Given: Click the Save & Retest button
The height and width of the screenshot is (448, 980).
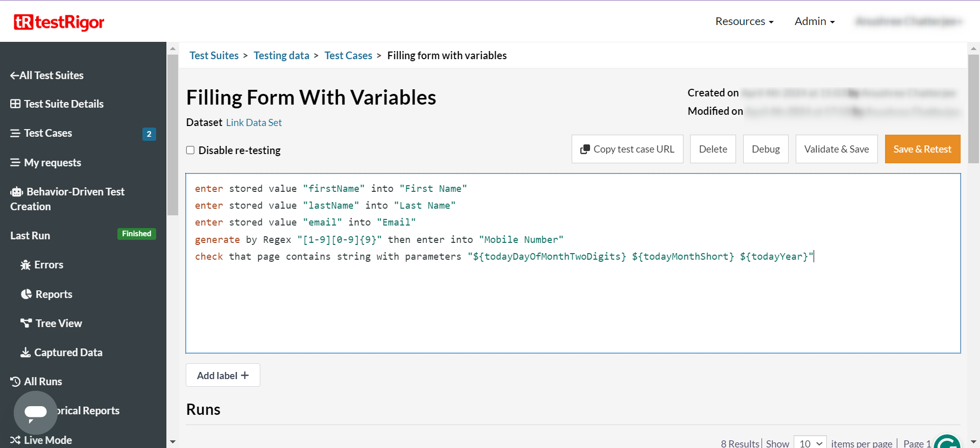Looking at the screenshot, I should click(922, 149).
